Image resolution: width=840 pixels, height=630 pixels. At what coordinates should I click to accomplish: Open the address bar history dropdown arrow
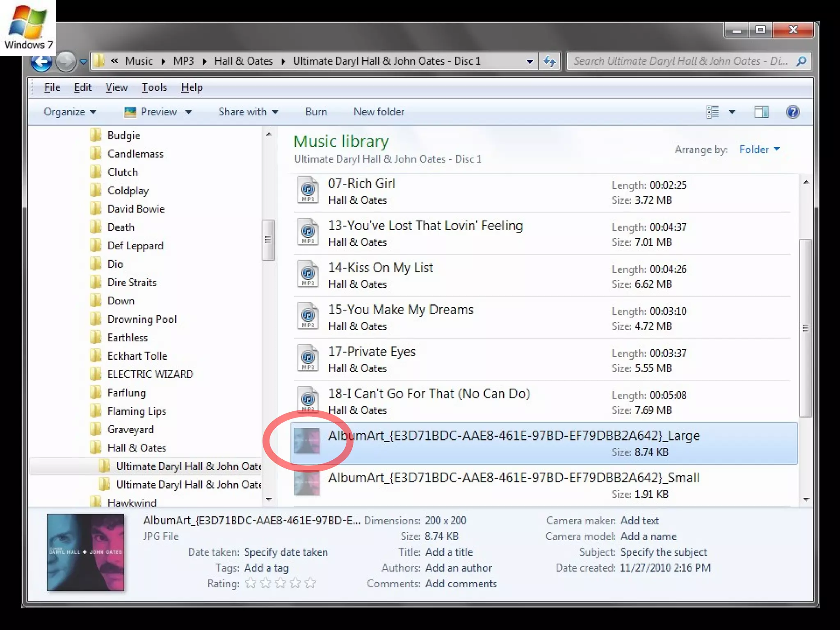pos(530,62)
